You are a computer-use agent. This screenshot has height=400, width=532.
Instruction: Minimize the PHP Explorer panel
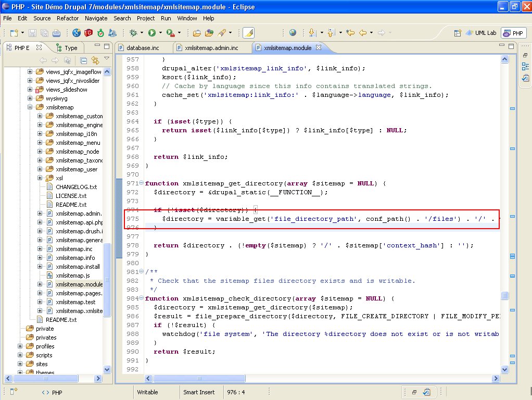coord(97,45)
